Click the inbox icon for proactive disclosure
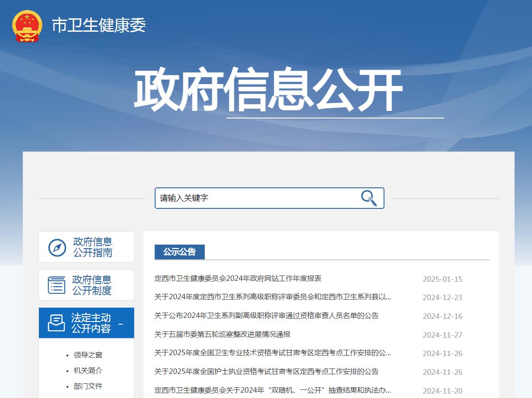532x398 pixels. 57,323
